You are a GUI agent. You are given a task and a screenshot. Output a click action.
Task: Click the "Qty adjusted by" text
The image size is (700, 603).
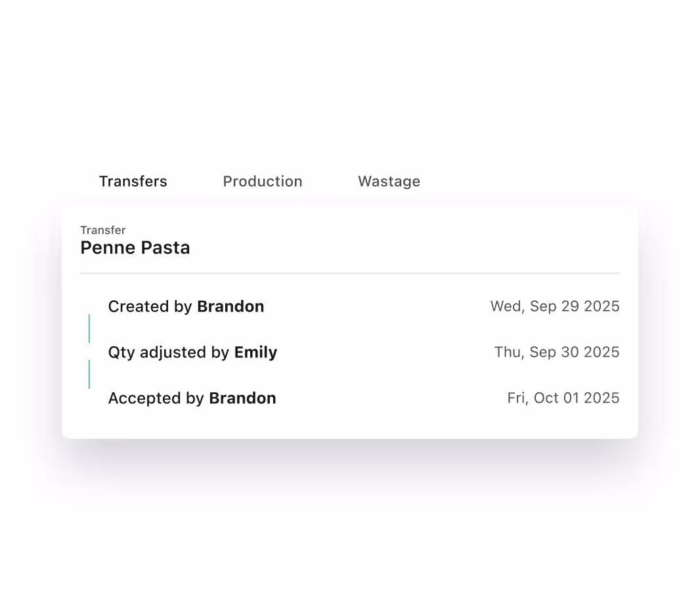tap(168, 353)
